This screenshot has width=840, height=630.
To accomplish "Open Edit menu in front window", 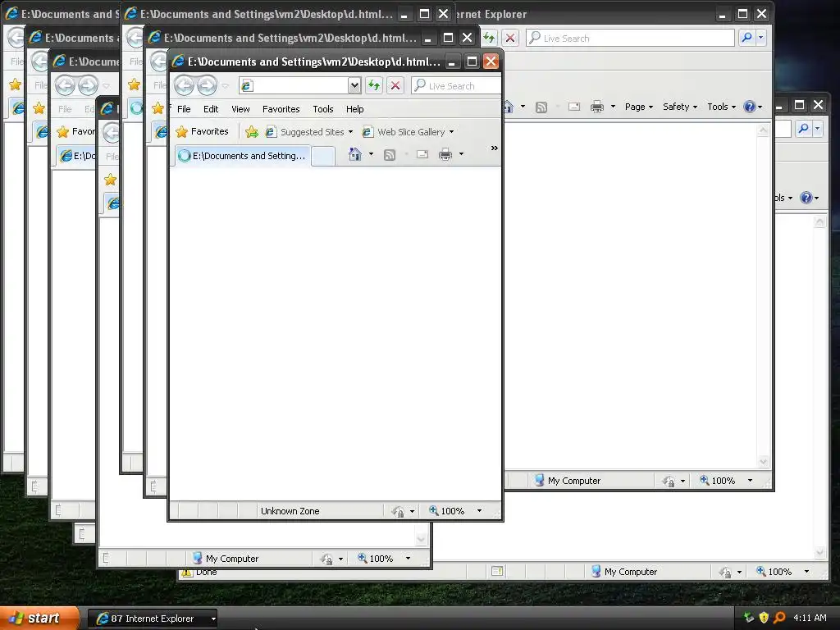I will tap(211, 109).
